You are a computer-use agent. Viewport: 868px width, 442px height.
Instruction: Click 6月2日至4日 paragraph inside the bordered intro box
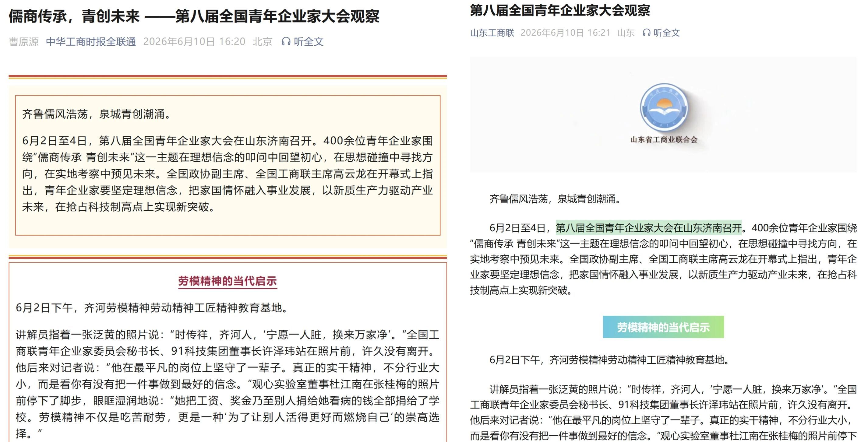228,174
